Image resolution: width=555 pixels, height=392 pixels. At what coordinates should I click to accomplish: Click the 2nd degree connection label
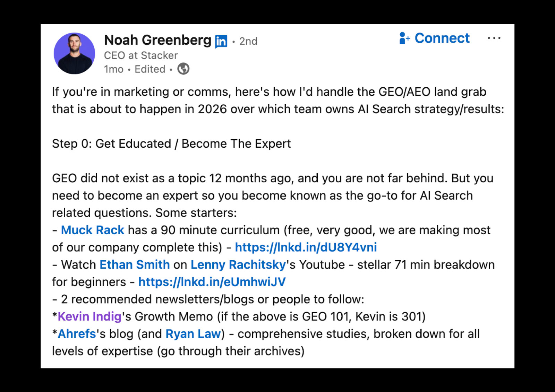[x=248, y=41]
